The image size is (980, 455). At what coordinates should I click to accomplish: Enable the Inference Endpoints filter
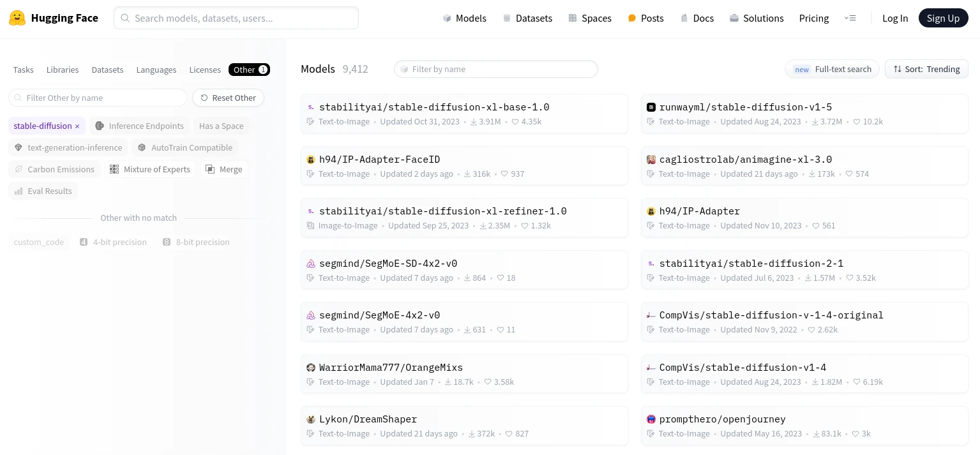click(140, 126)
